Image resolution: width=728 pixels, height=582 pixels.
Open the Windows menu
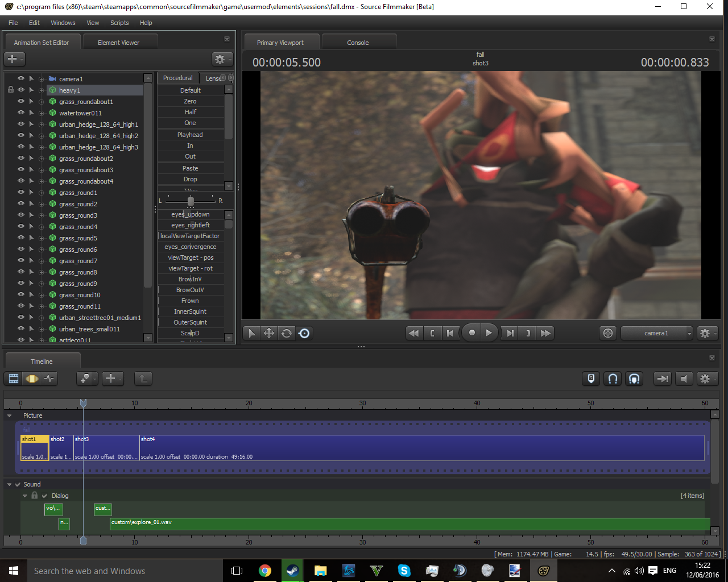[63, 23]
